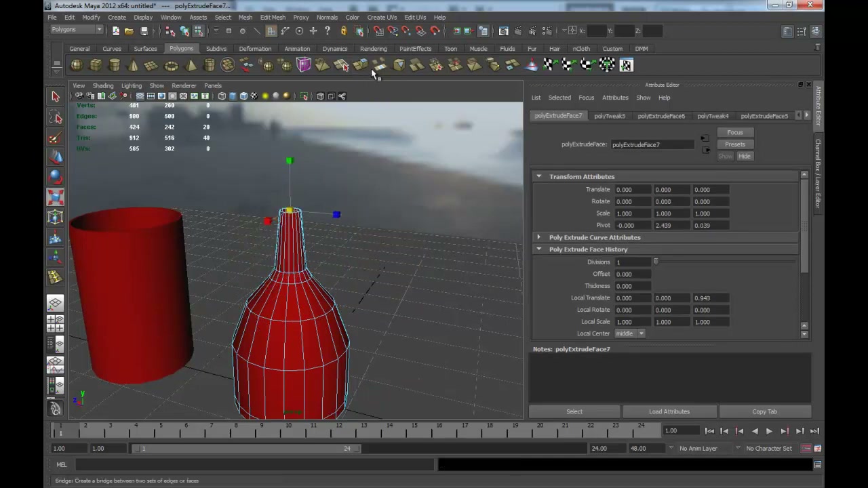Create a polygon cube from shelf

tap(96, 65)
